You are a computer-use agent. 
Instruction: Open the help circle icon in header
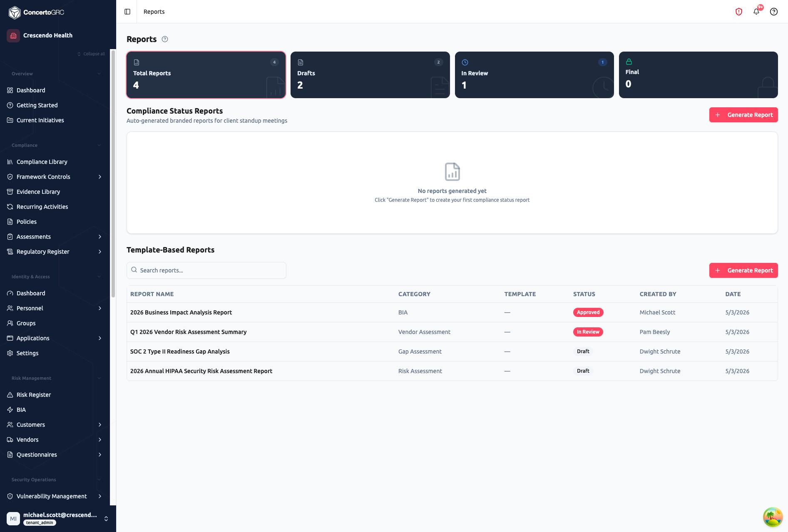[x=774, y=12]
